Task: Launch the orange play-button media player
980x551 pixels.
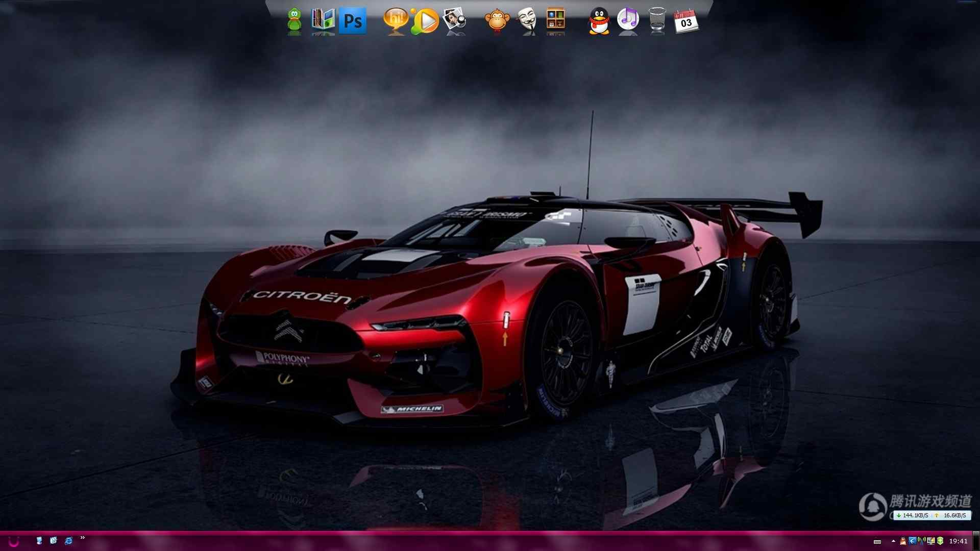Action: [425, 20]
